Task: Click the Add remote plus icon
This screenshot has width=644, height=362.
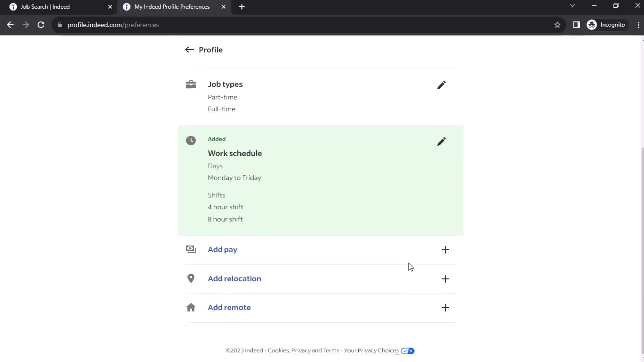Action: pyautogui.click(x=445, y=307)
